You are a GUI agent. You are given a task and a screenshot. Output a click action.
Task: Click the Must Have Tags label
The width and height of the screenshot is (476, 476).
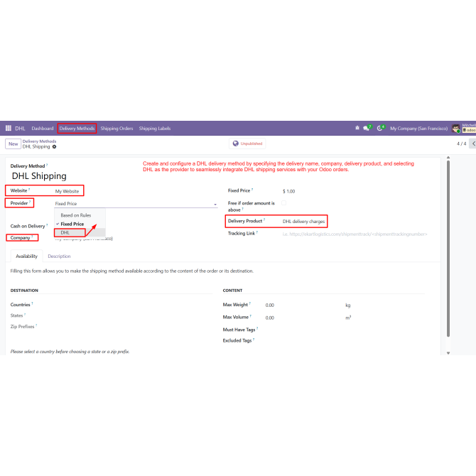click(x=239, y=330)
